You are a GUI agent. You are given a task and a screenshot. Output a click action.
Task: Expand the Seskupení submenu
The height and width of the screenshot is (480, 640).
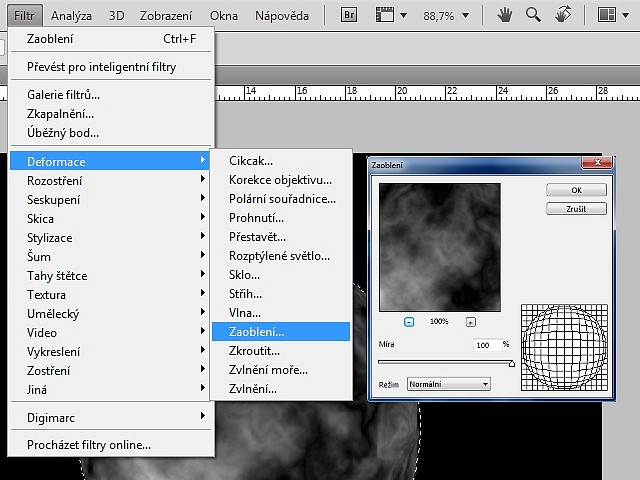pos(110,200)
